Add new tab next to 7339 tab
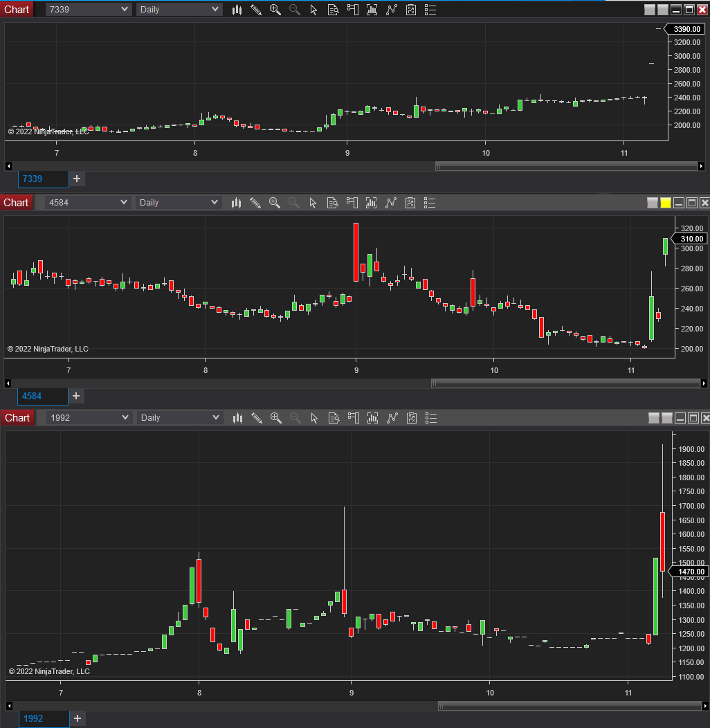 pos(77,179)
